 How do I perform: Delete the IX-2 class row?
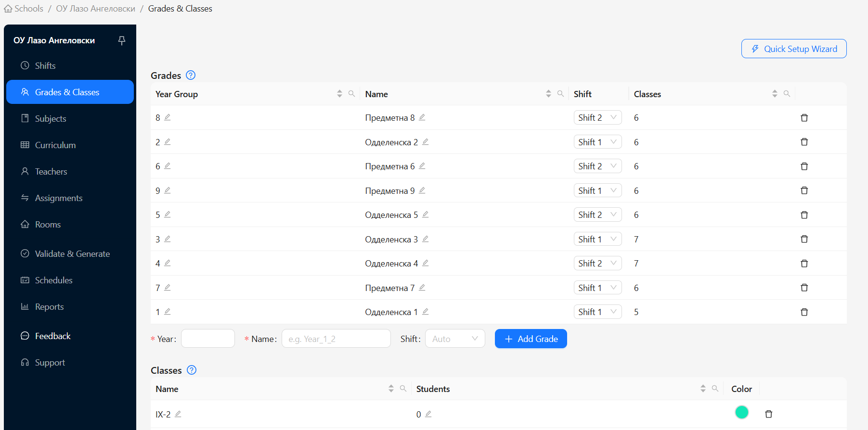click(x=769, y=414)
